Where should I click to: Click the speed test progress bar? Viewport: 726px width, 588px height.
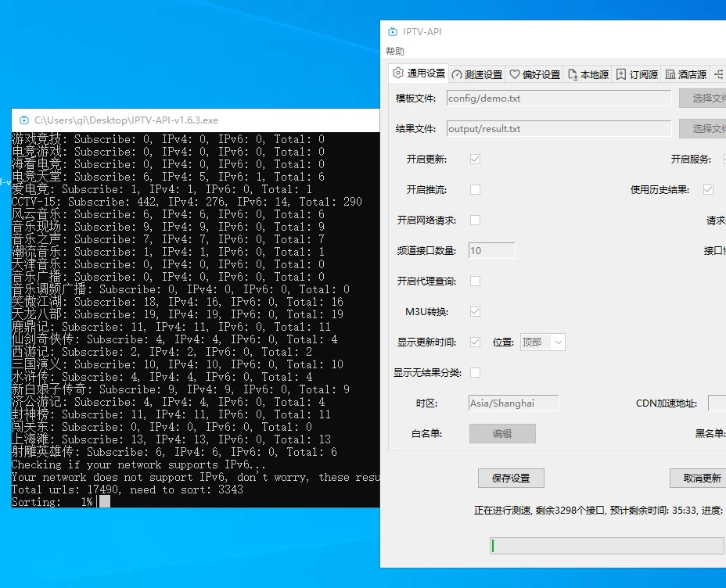coord(607,546)
